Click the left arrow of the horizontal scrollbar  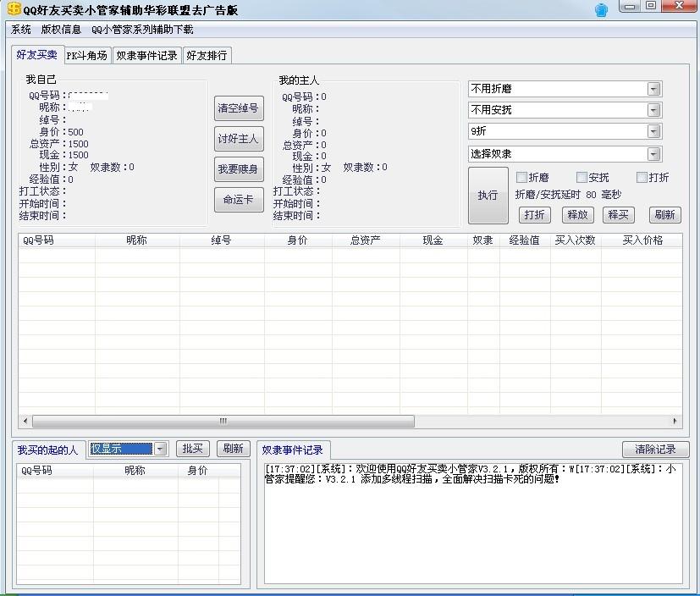coord(25,421)
